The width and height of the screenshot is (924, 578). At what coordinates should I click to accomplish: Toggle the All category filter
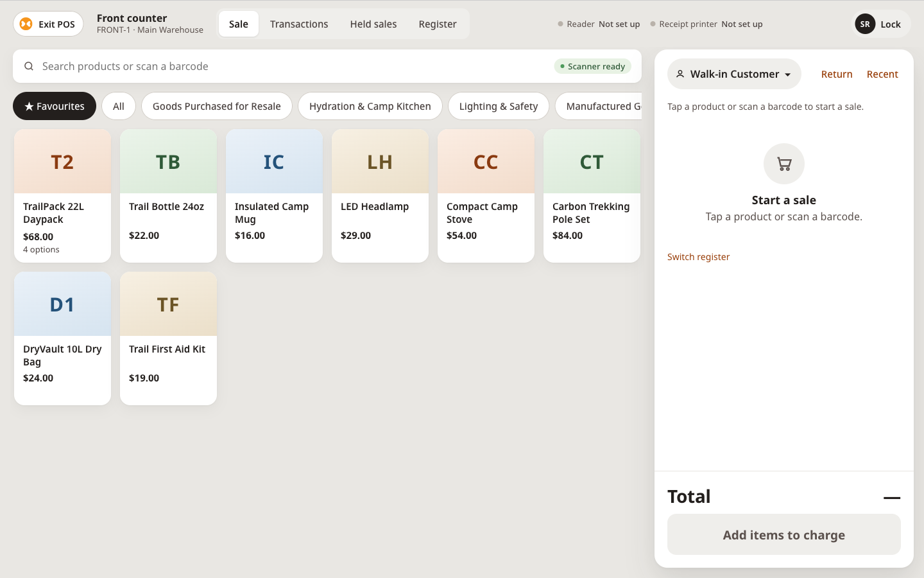(119, 106)
